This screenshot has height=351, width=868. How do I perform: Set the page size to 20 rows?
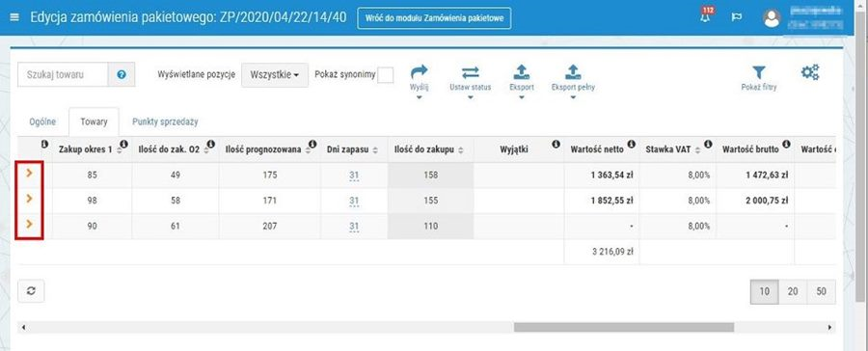coord(793,292)
